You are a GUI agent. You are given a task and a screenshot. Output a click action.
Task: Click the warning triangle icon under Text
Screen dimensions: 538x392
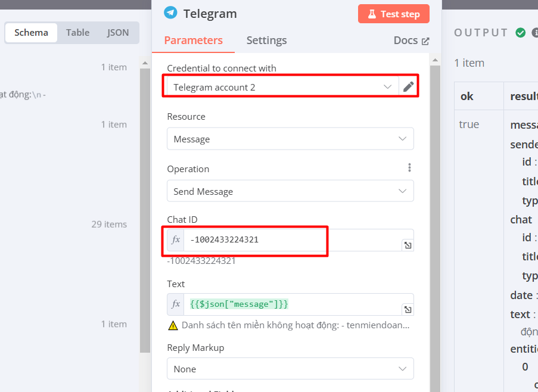coord(173,325)
